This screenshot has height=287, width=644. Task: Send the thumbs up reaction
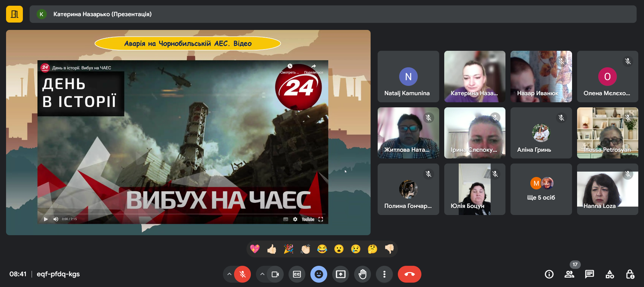click(271, 249)
